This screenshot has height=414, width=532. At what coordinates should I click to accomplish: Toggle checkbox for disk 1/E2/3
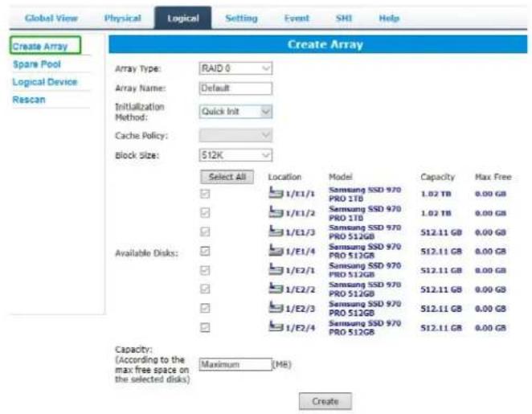pos(205,308)
